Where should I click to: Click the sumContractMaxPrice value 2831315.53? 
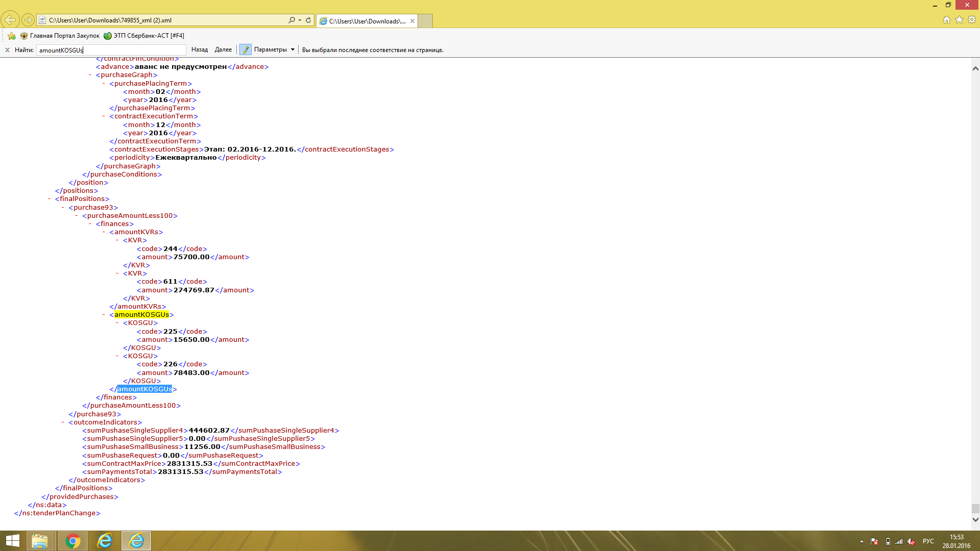pos(189,464)
